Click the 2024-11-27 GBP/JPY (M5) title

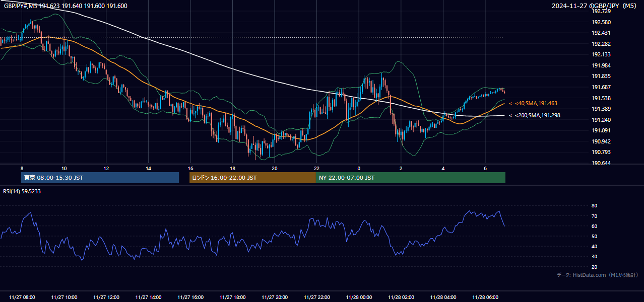click(x=595, y=6)
